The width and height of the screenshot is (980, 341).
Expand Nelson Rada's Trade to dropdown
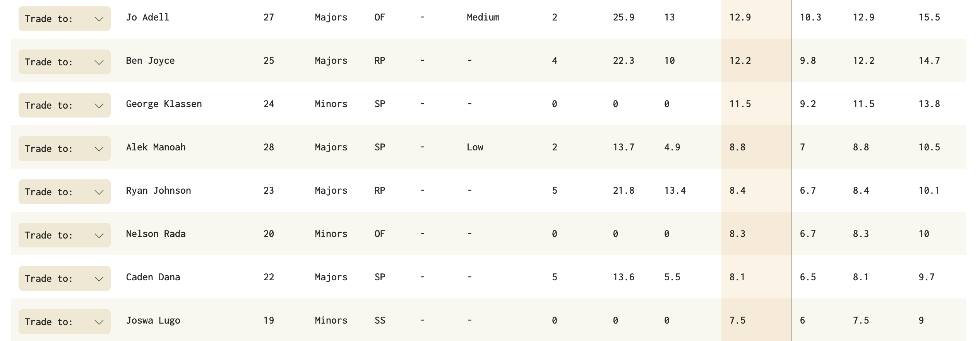point(64,235)
